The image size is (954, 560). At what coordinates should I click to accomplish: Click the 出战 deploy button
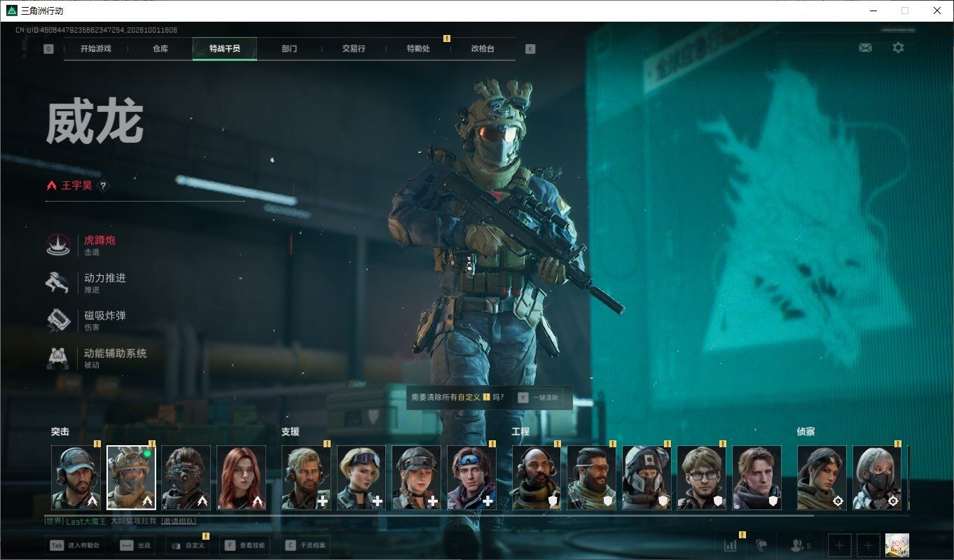tap(136, 545)
